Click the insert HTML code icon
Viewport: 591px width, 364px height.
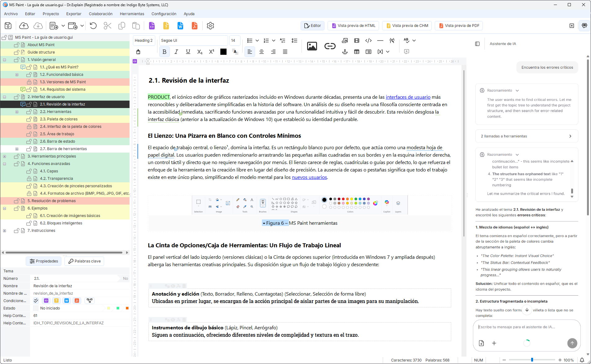(x=368, y=41)
